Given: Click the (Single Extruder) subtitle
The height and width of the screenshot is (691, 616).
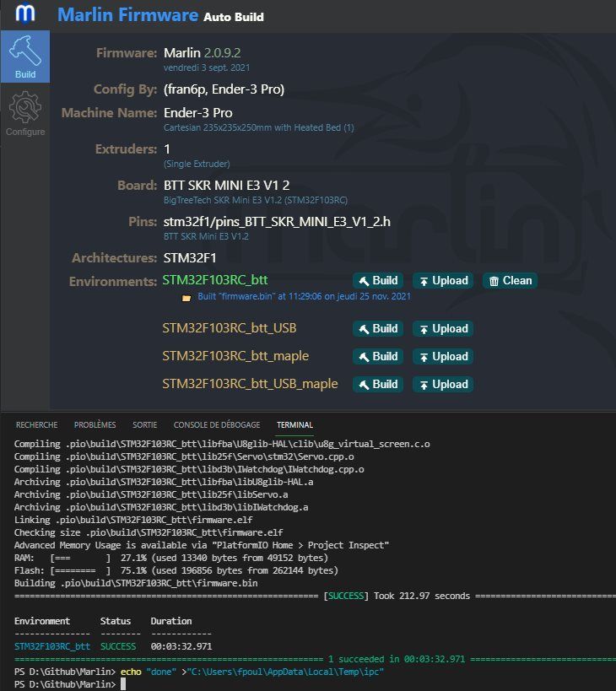Looking at the screenshot, I should (197, 164).
